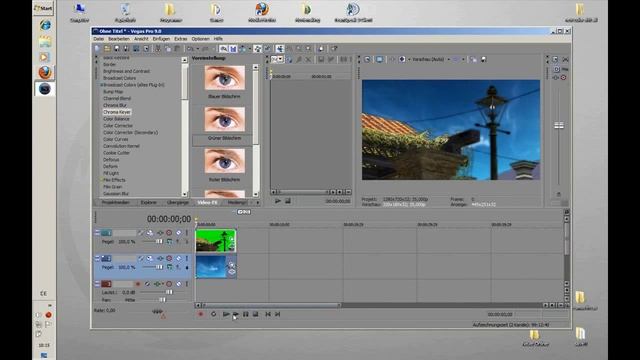Image resolution: width=640 pixels, height=360 pixels.
Task: Start recording with the red transport button
Action: click(x=200, y=314)
